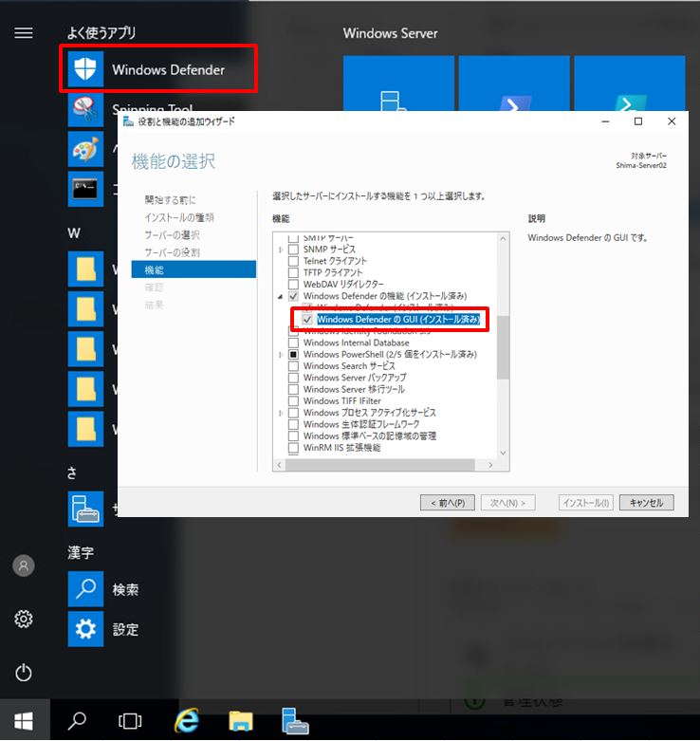Check Windows Server バックアップ checkbox
Image resolution: width=700 pixels, height=741 pixels.
[x=293, y=378]
